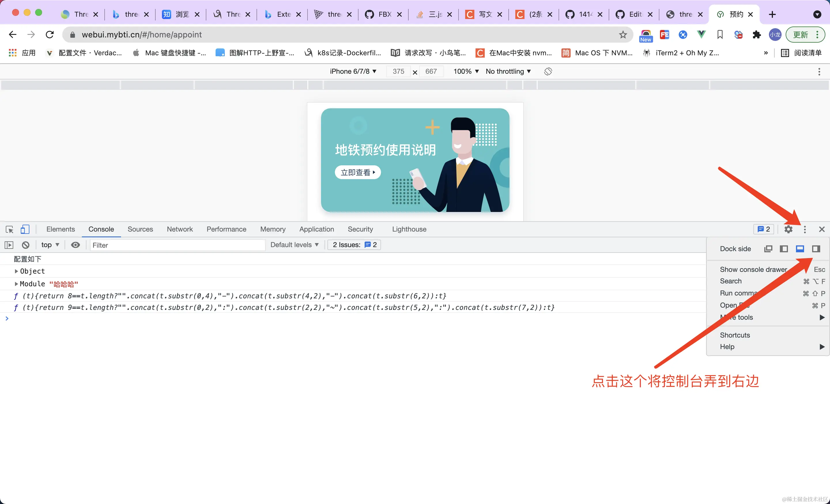830x504 pixels.
Task: Click the inspect element picker icon
Action: (x=10, y=229)
